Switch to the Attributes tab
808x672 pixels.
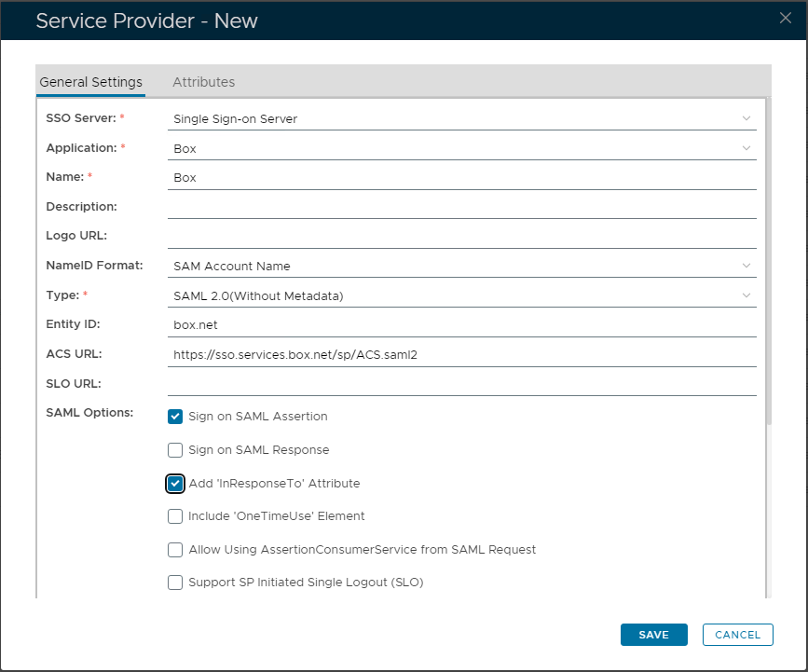tap(203, 82)
